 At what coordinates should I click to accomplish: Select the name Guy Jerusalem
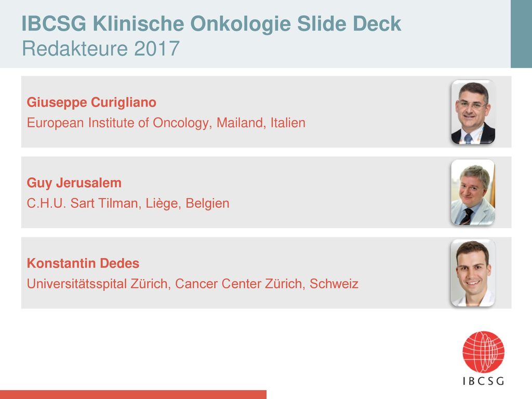74,183
